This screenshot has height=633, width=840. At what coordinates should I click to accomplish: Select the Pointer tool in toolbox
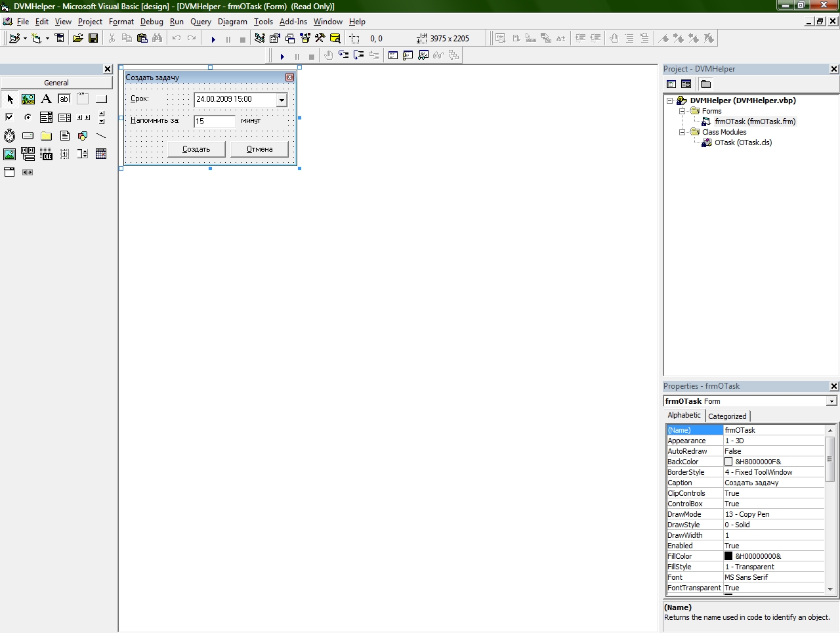coord(10,99)
